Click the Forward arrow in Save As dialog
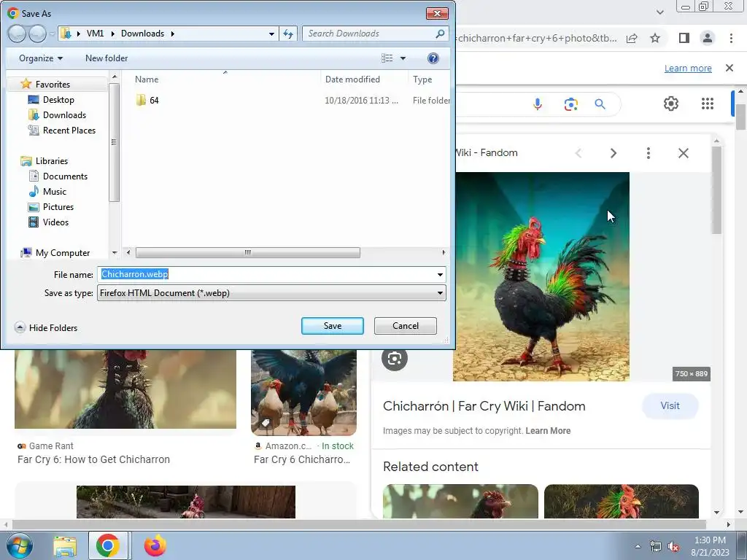747x560 pixels. tap(37, 34)
